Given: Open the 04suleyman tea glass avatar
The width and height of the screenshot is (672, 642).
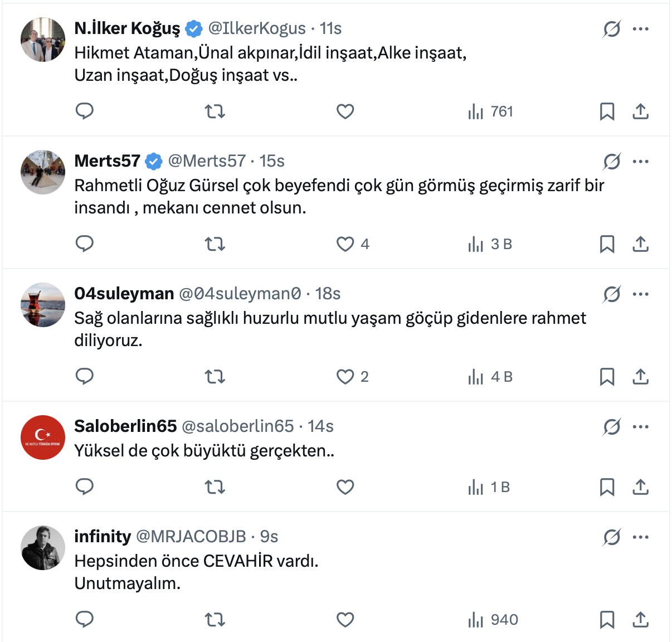Looking at the screenshot, I should pos(43,305).
